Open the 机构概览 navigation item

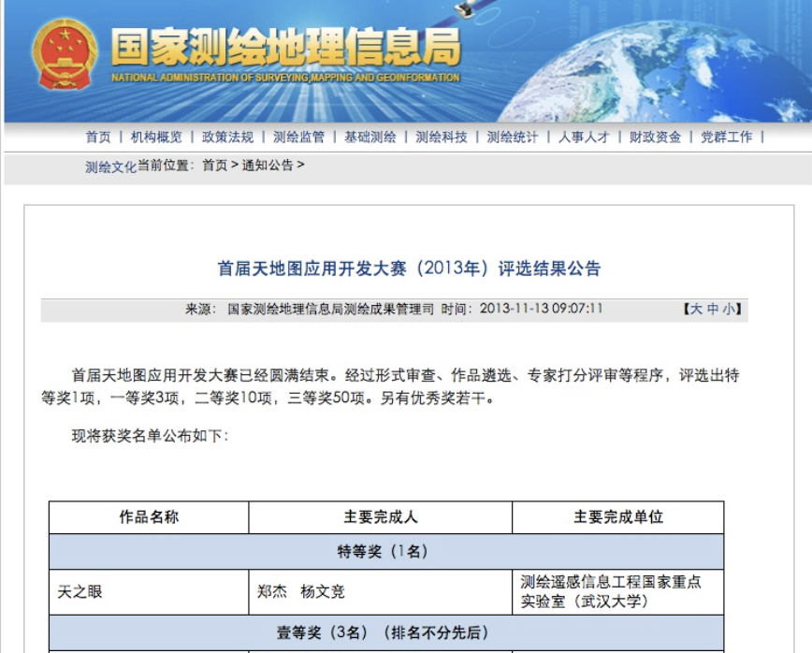click(156, 137)
